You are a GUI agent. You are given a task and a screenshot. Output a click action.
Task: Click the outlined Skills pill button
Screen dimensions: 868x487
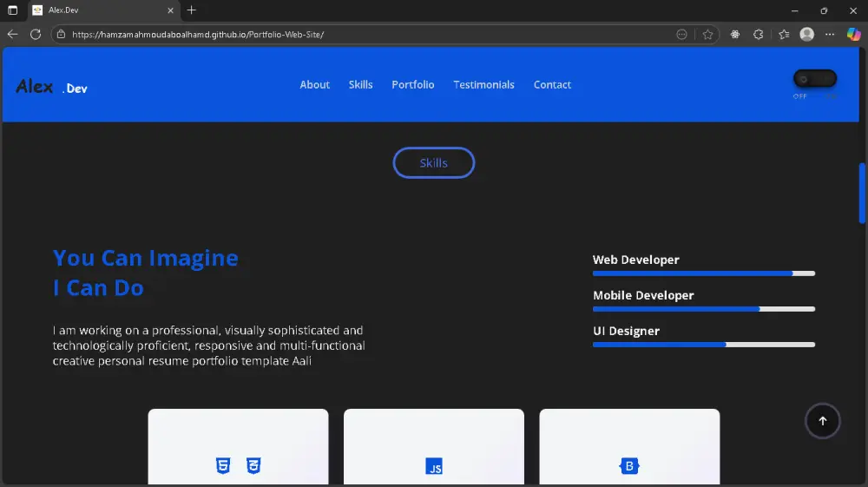pos(433,162)
